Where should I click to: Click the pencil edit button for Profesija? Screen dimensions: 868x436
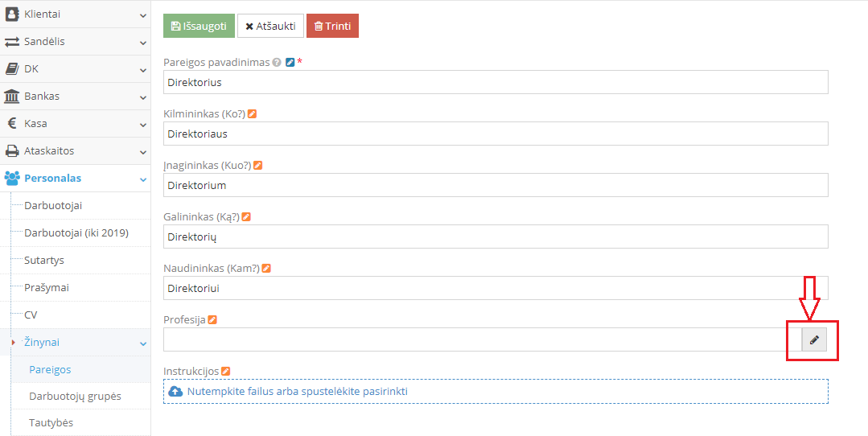814,340
